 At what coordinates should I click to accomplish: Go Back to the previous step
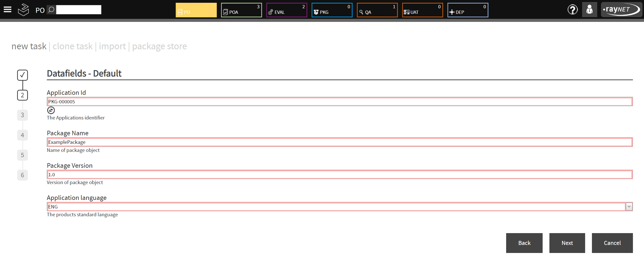point(524,243)
